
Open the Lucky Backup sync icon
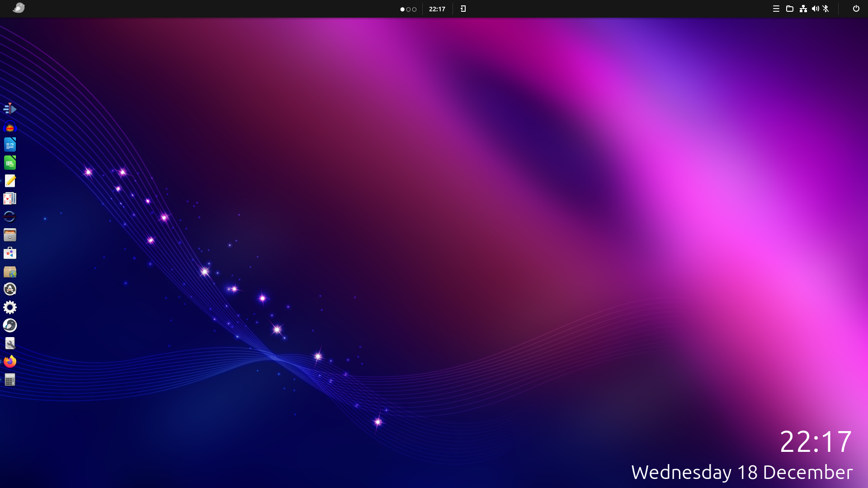[x=10, y=217]
